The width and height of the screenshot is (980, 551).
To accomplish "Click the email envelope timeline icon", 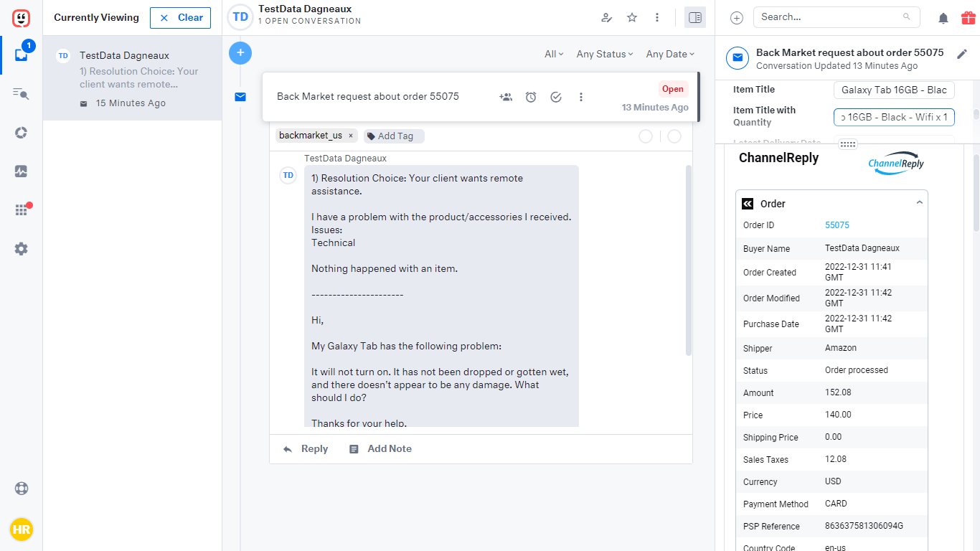I will click(x=240, y=97).
